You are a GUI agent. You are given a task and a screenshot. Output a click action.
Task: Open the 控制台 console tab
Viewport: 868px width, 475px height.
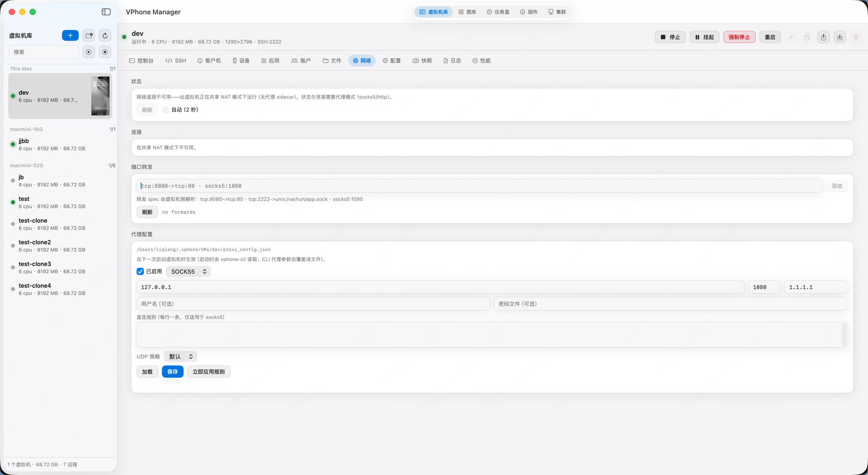coord(142,61)
